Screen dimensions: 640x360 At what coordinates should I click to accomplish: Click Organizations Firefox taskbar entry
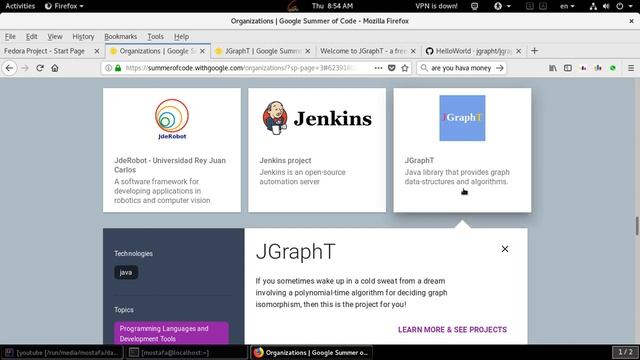coord(311,352)
